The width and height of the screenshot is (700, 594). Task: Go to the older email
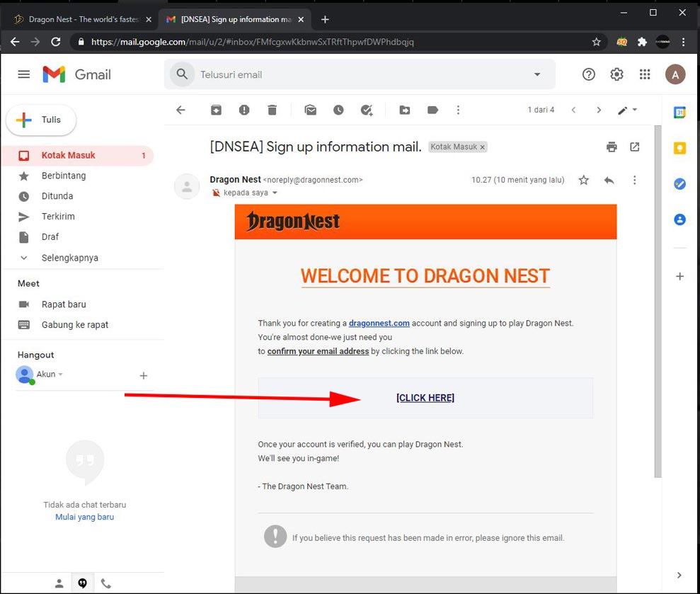pos(599,110)
